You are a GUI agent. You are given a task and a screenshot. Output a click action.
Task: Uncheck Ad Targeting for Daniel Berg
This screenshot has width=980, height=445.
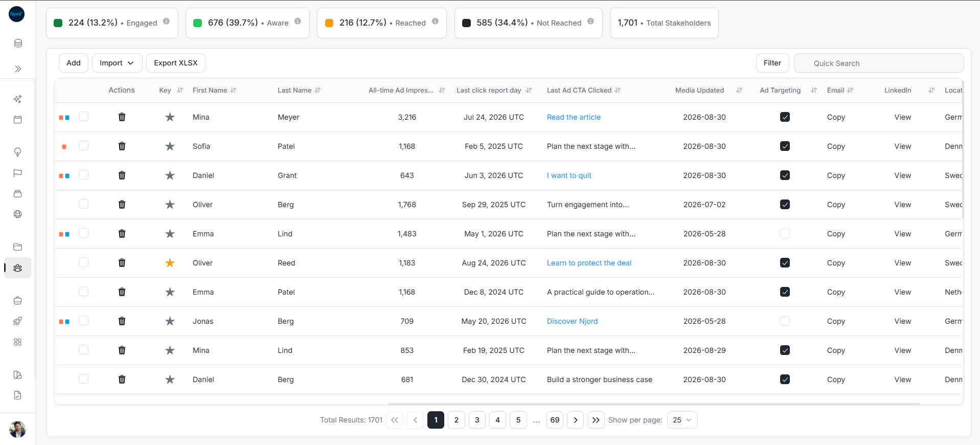pos(785,380)
